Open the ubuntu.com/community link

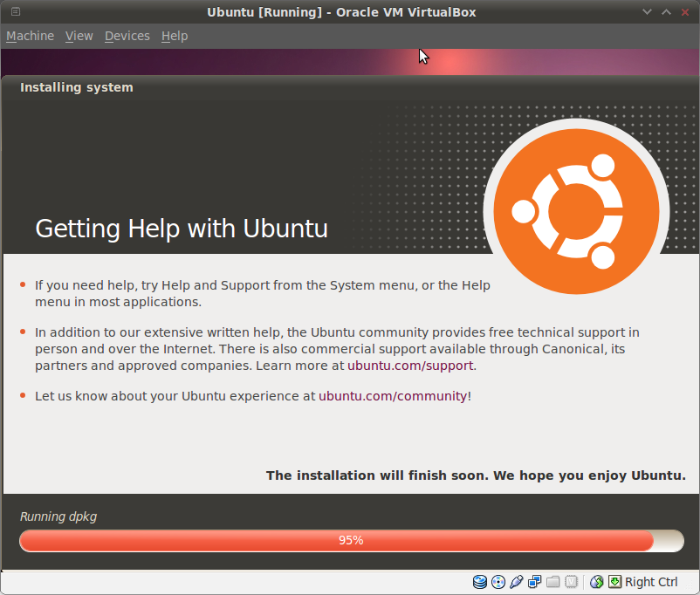pyautogui.click(x=393, y=396)
